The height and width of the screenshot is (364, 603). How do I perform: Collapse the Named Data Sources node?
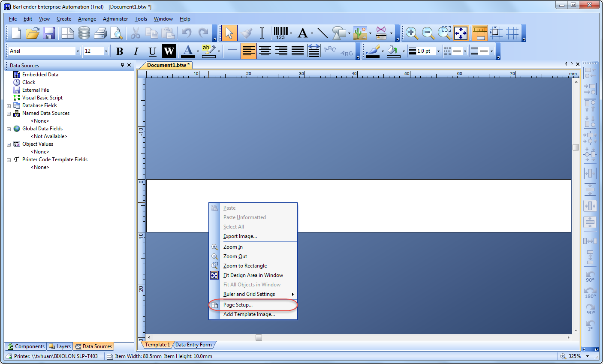point(9,114)
